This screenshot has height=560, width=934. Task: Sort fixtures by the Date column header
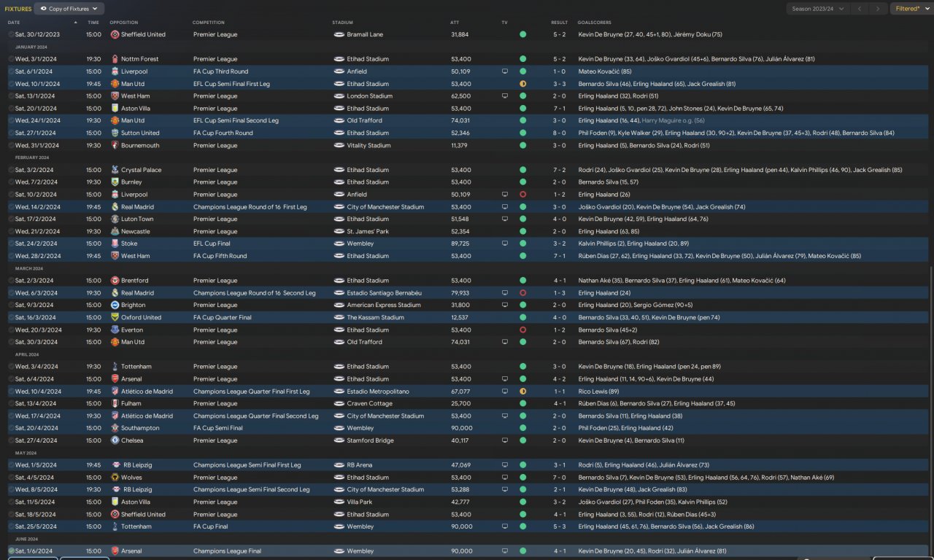(14, 23)
